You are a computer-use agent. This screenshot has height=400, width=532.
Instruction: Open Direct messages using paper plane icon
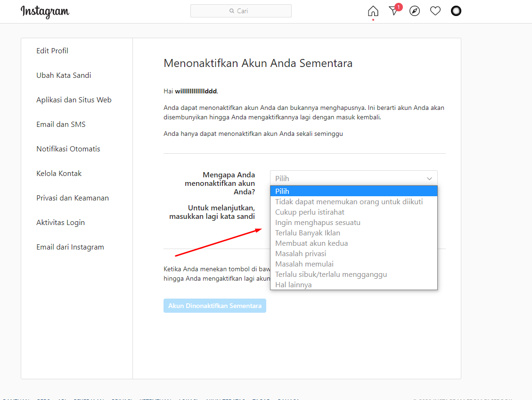(393, 11)
